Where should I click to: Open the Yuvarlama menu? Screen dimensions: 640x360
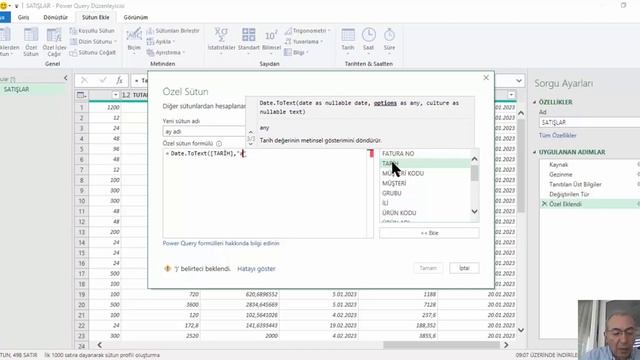tap(304, 42)
